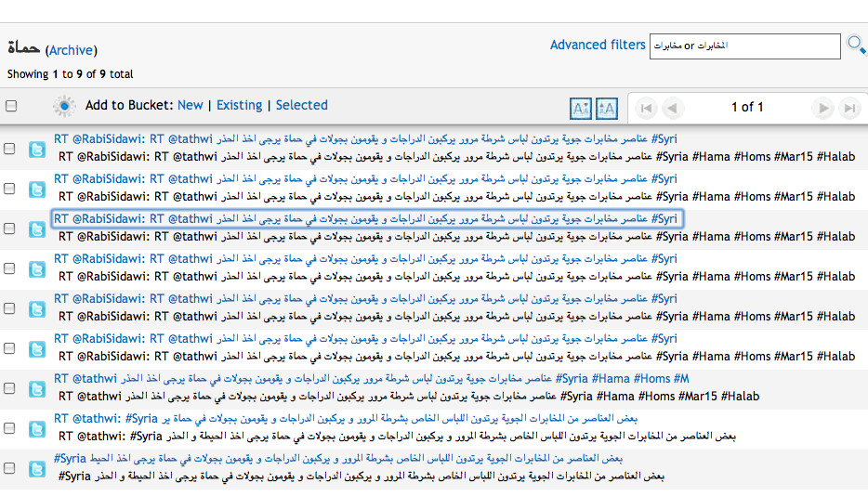Click Twitter icon of sixth RT @RabiSidawi row

tap(37, 349)
